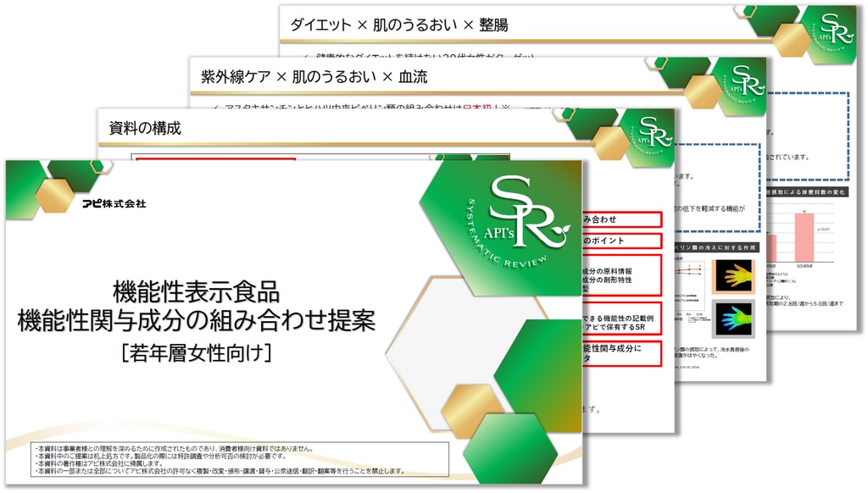Image resolution: width=868 pixels, height=493 pixels.
Task: Select the subtitle [若年層女性向け]
Action: (197, 352)
